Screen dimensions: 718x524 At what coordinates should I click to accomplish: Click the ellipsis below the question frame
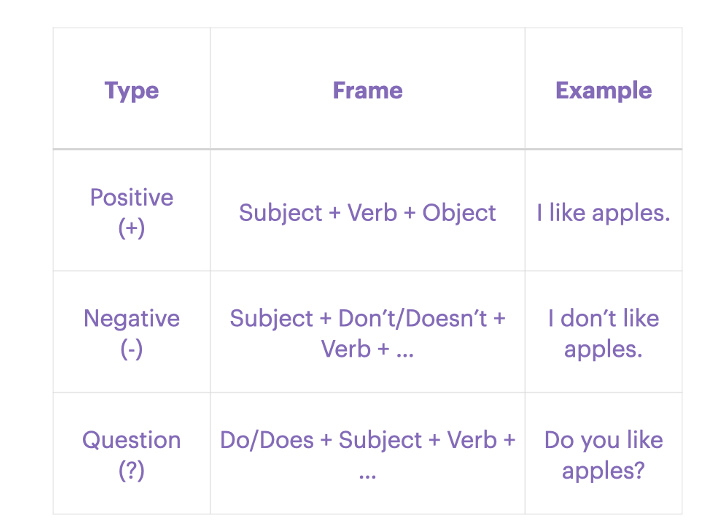367,472
